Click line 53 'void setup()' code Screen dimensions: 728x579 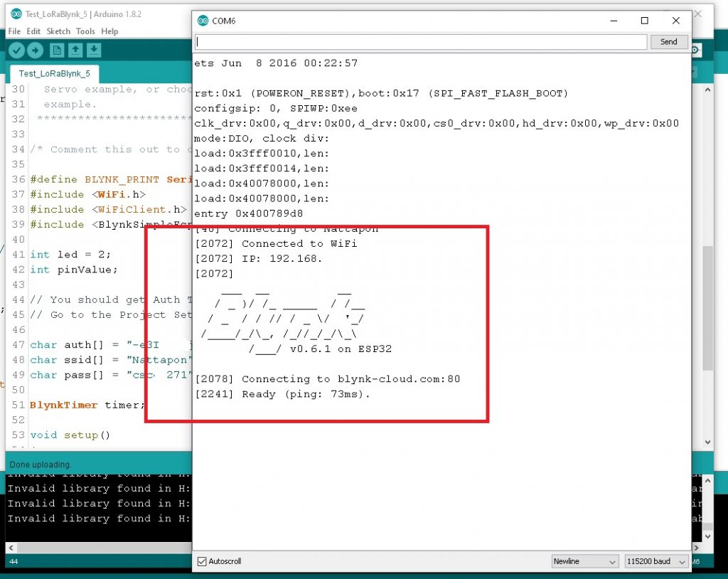70,435
